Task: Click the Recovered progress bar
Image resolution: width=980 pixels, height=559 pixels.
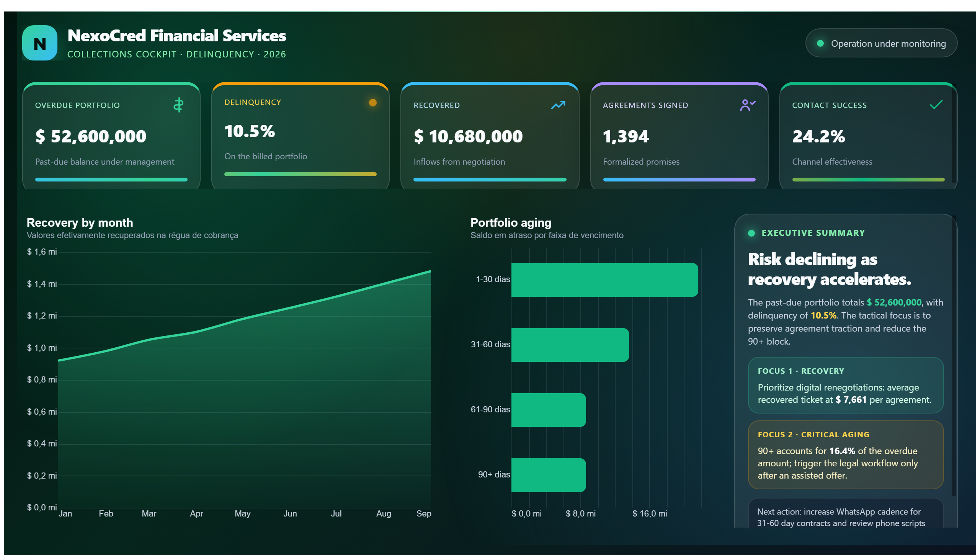Action: coord(489,179)
